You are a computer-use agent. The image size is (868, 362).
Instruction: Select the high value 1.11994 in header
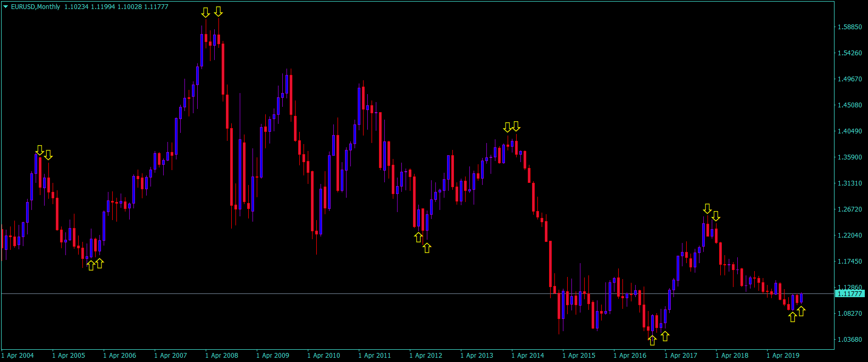click(x=103, y=7)
